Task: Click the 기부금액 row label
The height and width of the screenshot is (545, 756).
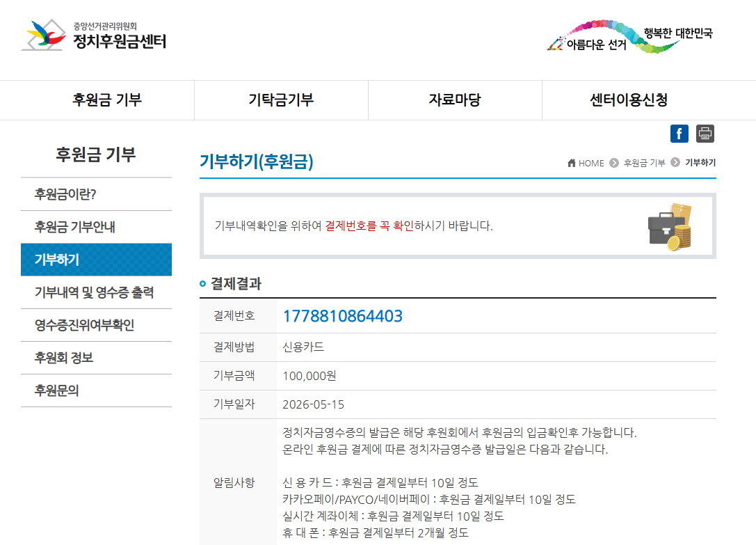Action: [x=234, y=376]
